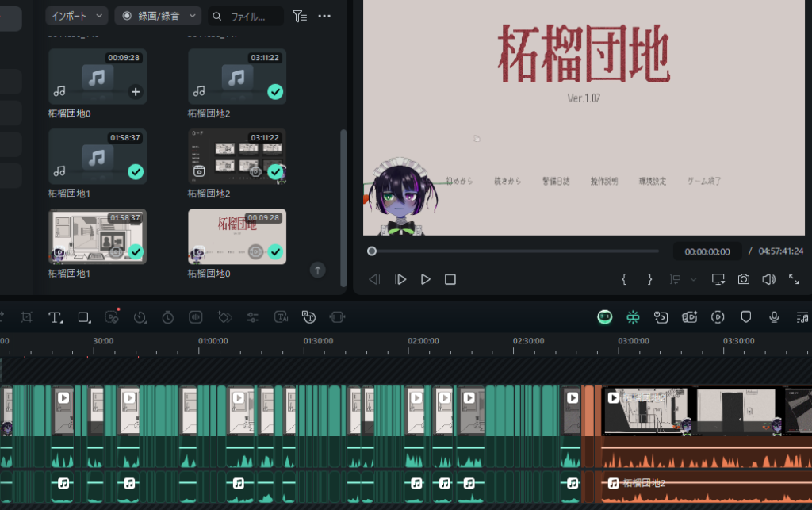Image resolution: width=812 pixels, height=510 pixels.
Task: Click the file search field in media panel
Action: point(254,16)
